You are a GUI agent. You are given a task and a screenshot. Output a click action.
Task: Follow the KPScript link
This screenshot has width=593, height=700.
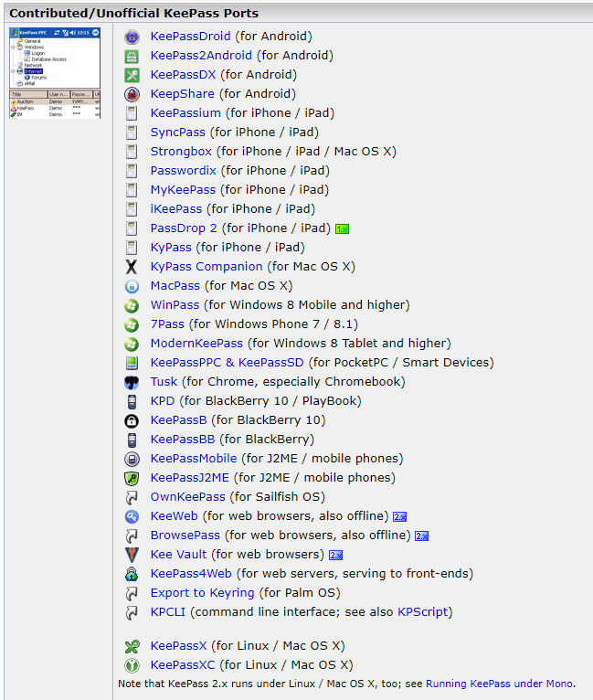pyautogui.click(x=422, y=611)
